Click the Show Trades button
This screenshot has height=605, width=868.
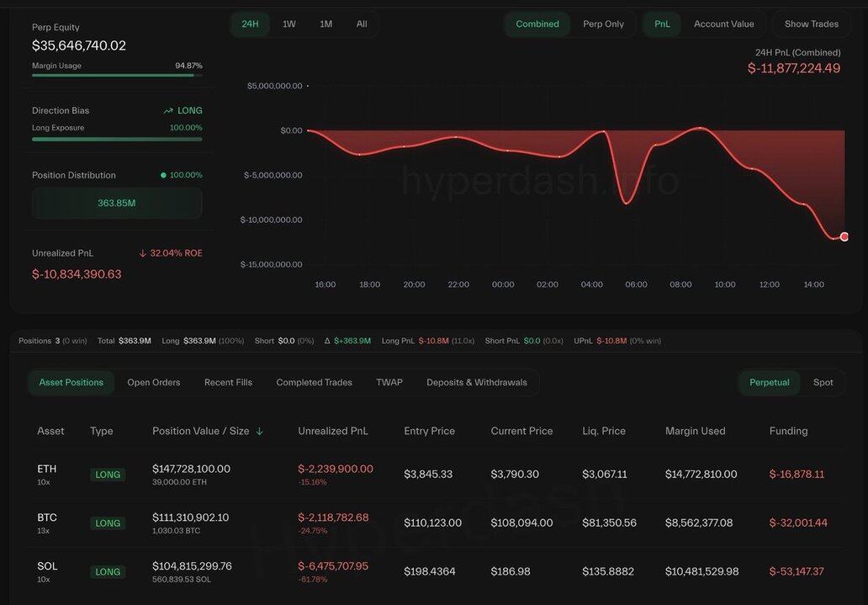[811, 24]
